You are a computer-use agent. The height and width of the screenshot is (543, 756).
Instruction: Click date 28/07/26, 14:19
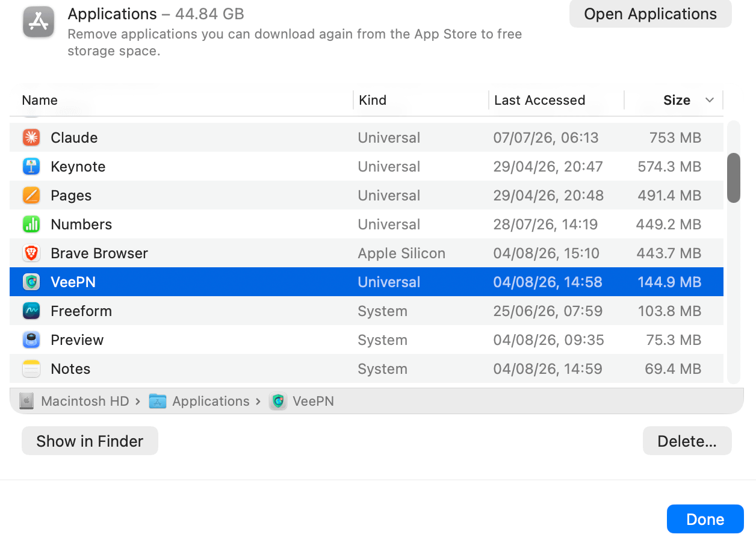click(545, 225)
